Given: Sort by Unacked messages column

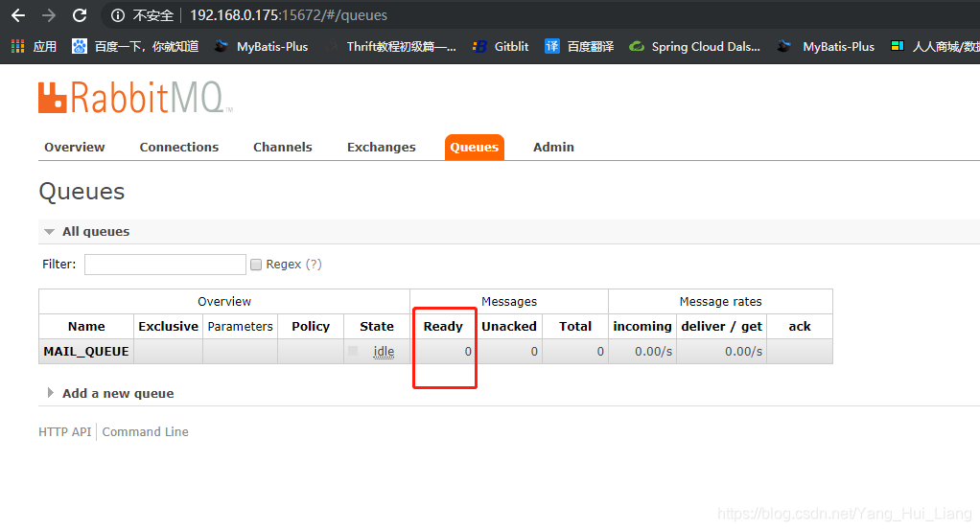Looking at the screenshot, I should point(509,327).
